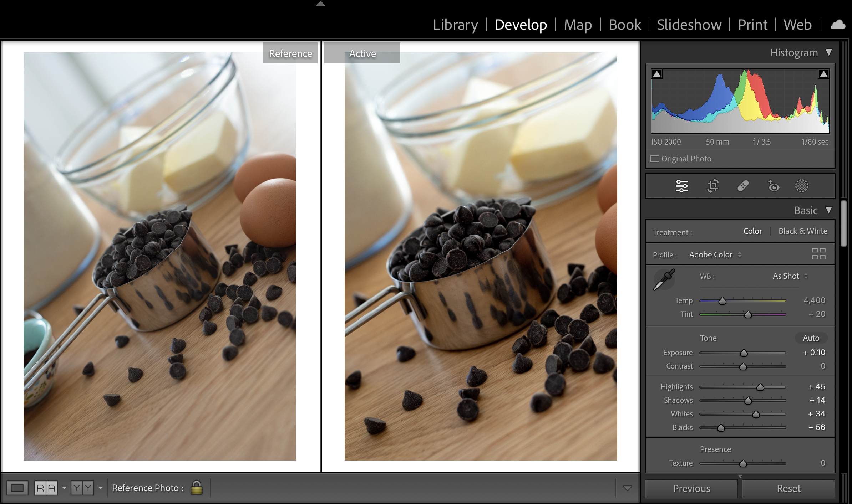Open the WB As Shot dropdown
852x504 pixels.
[790, 276]
